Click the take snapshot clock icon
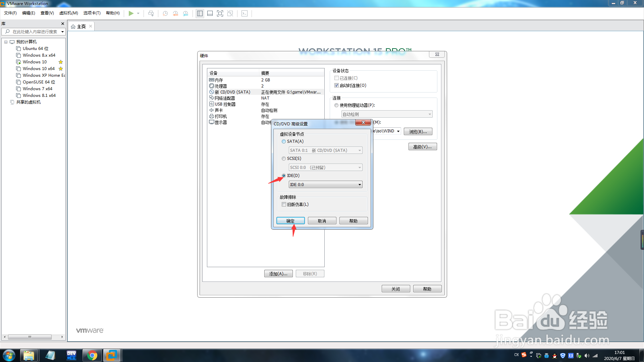 [x=165, y=13]
